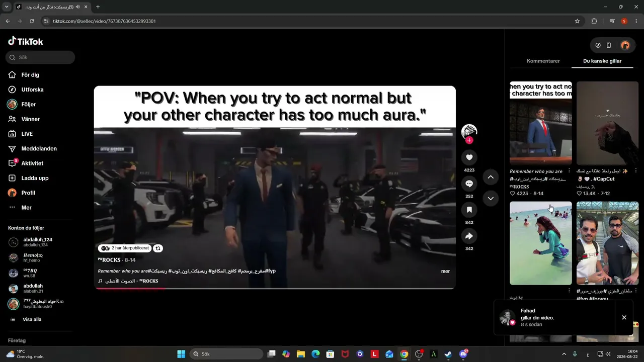This screenshot has height=362, width=644.
Task: Expand video description with 'mer'
Action: [445, 271]
